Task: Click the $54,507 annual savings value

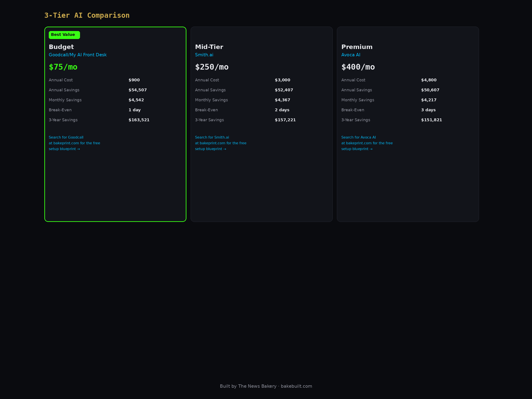Action: pos(138,90)
